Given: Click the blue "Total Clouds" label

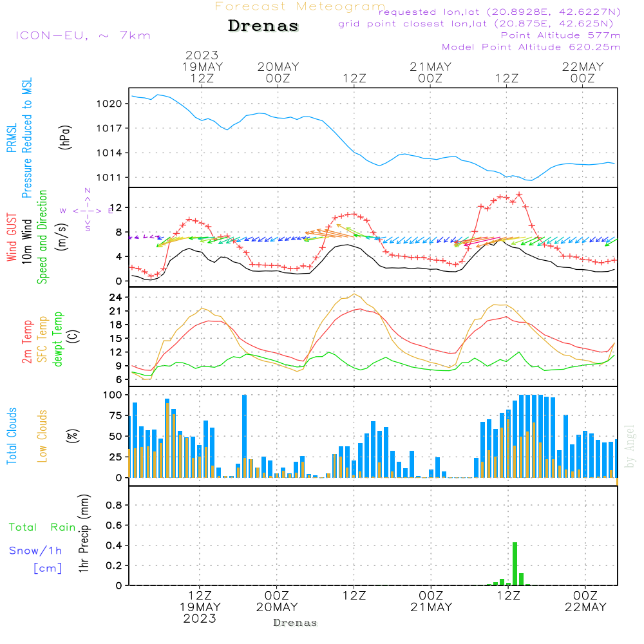Looking at the screenshot, I should click(x=12, y=436).
